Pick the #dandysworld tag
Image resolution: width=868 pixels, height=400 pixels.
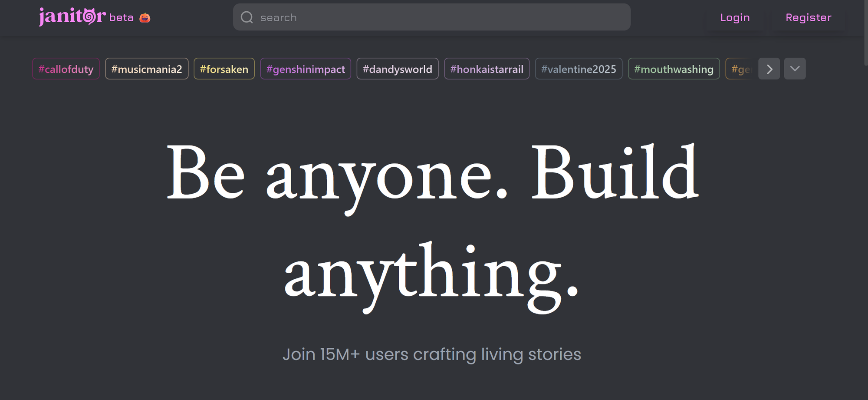398,69
